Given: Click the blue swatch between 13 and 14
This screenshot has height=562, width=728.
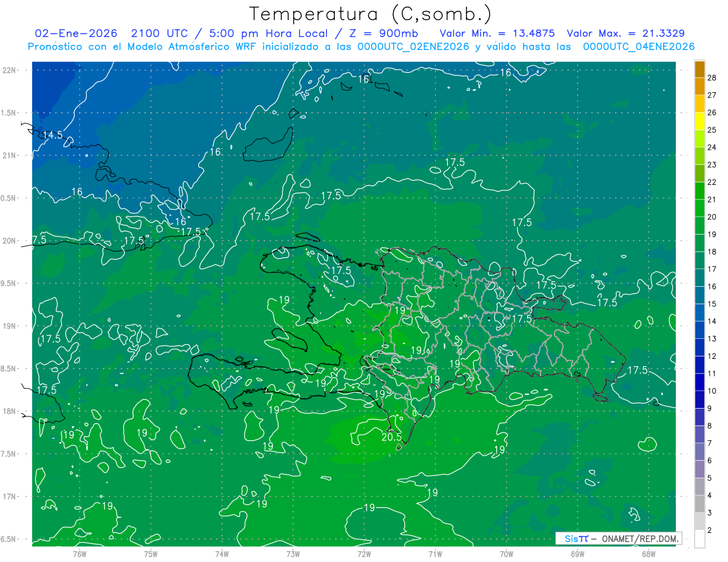Looking at the screenshot, I should pyautogui.click(x=699, y=330).
